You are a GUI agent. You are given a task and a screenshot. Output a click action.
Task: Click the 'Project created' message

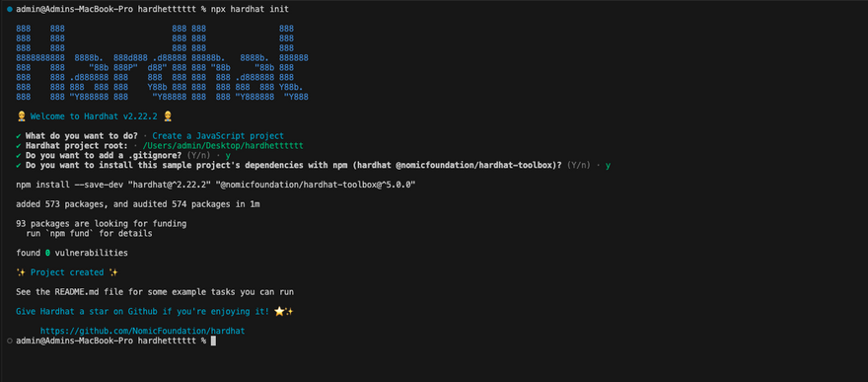click(67, 272)
